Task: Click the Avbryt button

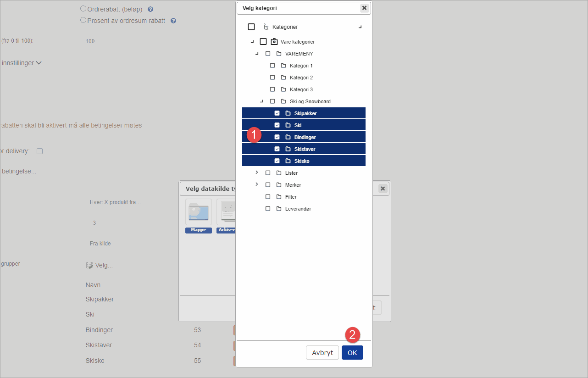Action: [x=322, y=352]
